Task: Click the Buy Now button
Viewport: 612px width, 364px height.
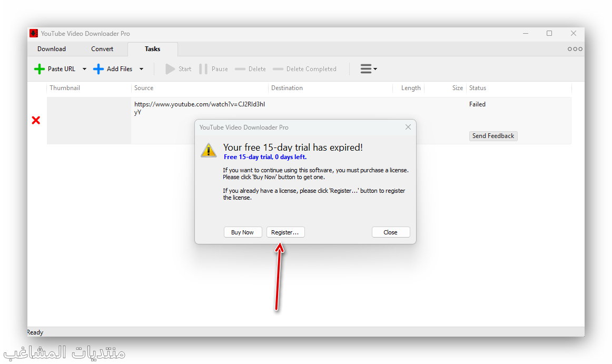Action: (242, 232)
